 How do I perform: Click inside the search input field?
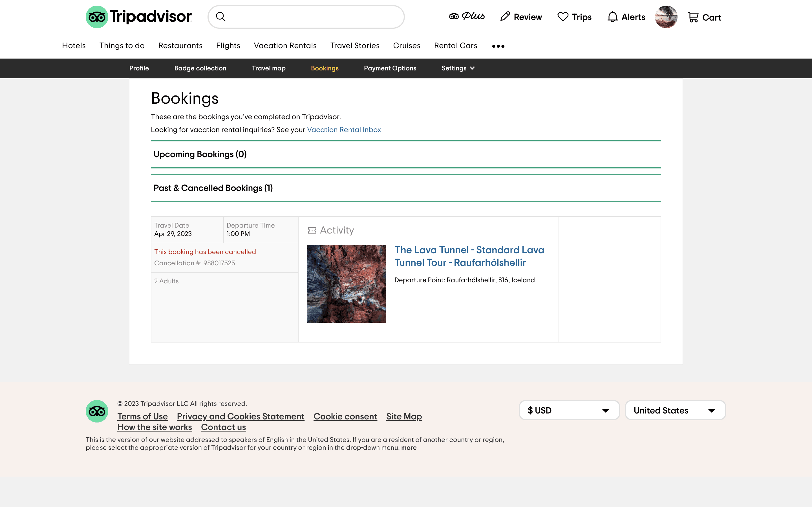click(x=312, y=17)
